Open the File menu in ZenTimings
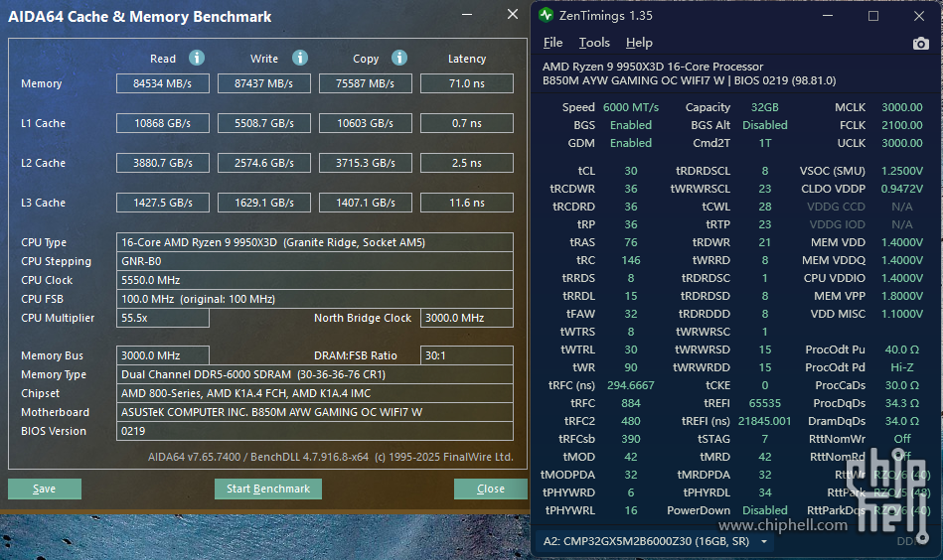Image resolution: width=943 pixels, height=560 pixels. click(552, 43)
